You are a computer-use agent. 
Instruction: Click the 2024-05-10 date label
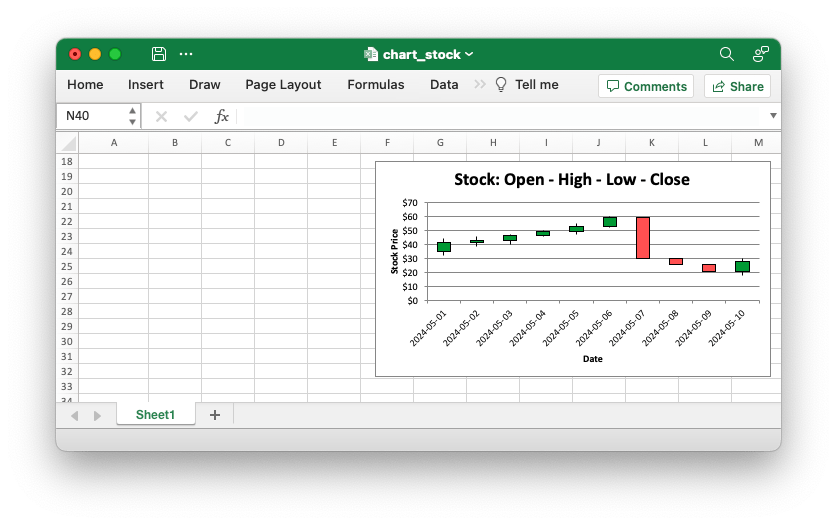click(727, 328)
